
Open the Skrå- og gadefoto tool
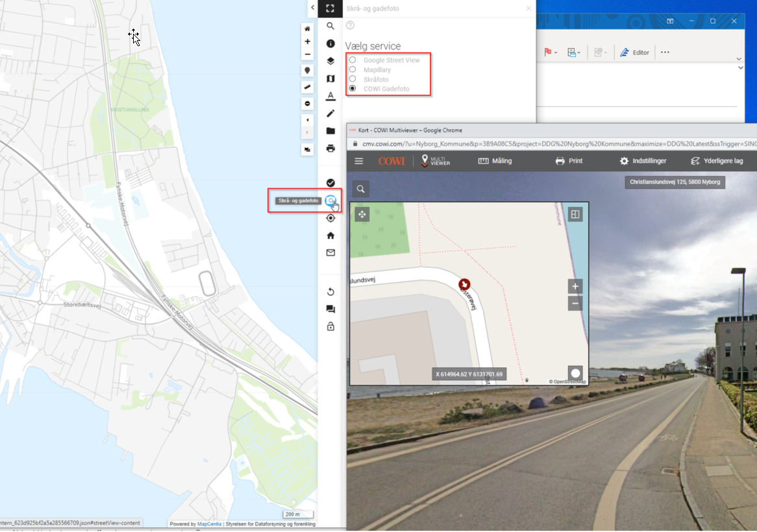331,201
